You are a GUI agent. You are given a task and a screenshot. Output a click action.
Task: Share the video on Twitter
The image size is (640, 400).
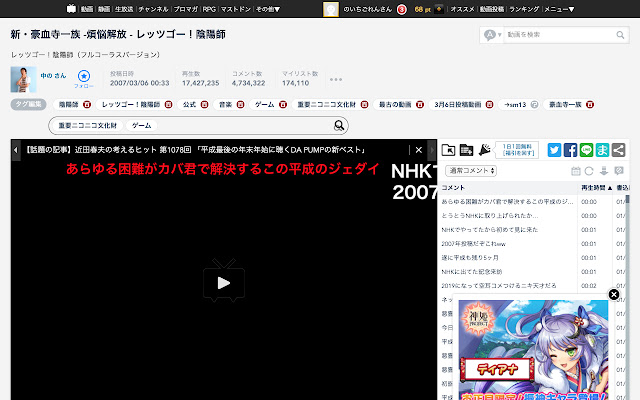click(x=554, y=150)
